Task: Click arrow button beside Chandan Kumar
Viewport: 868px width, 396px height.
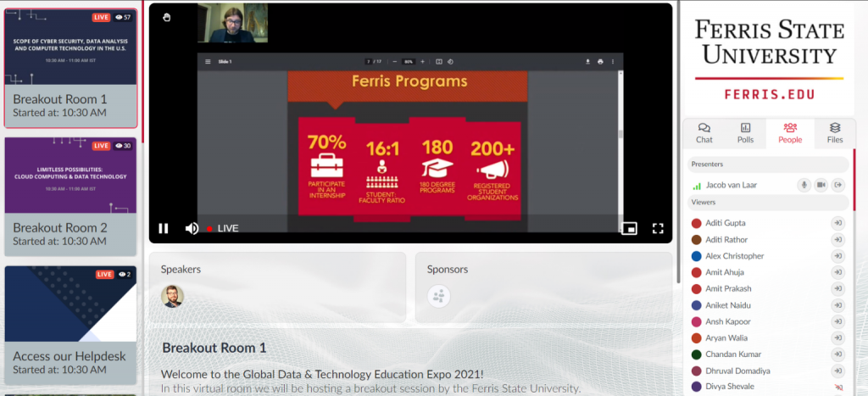Action: (x=838, y=354)
